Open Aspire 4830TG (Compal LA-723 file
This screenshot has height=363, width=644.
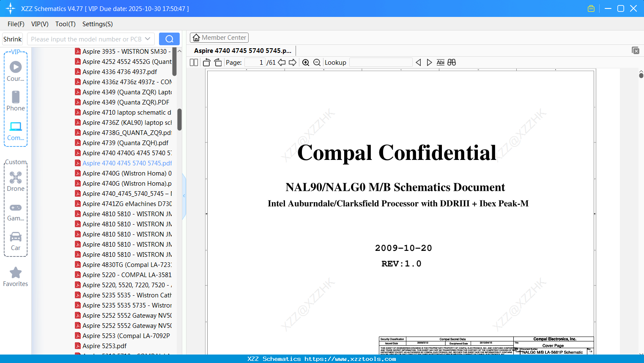pos(123,265)
